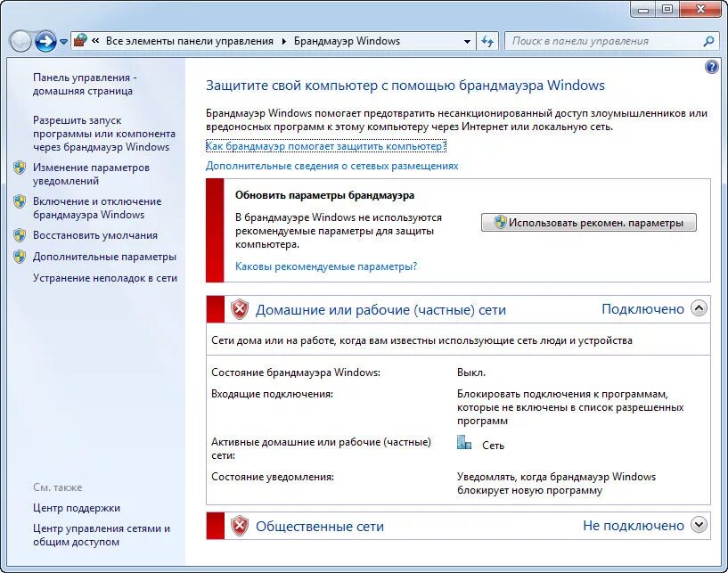Click 'Не подключено' status text
Screen dimensions: 728x573
click(x=634, y=526)
